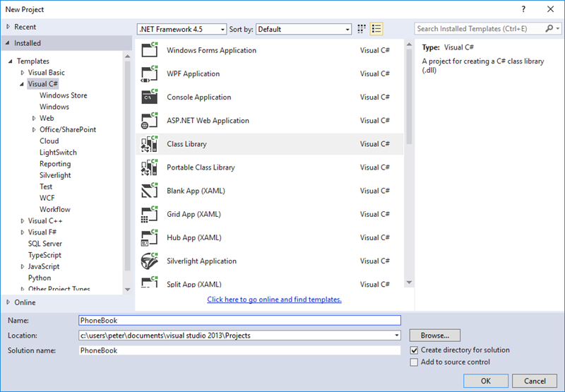Open the dialog help question mark
Viewport: 565px width, 392px height.
coord(523,9)
